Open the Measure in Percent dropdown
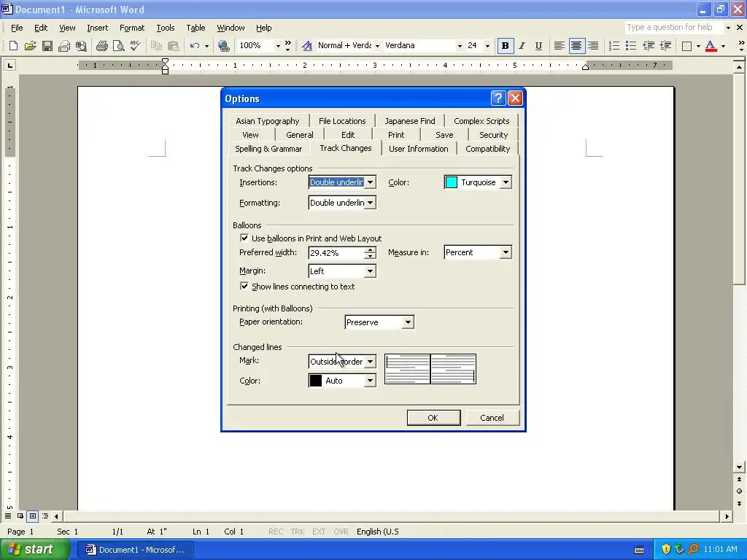Screen dimensions: 747x560 tap(506, 252)
